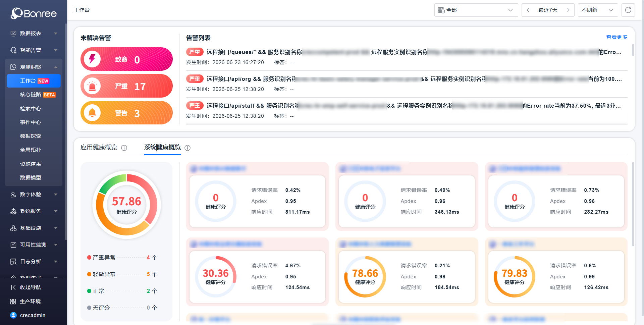Click the info icon beside 系统健康概览
Viewport: 644px width, 325px height.
pyautogui.click(x=187, y=148)
